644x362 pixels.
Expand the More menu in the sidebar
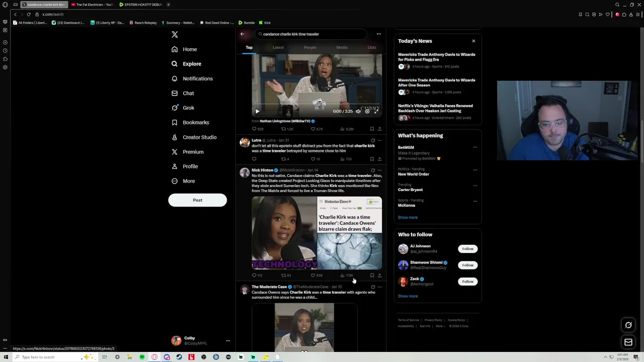point(183,181)
